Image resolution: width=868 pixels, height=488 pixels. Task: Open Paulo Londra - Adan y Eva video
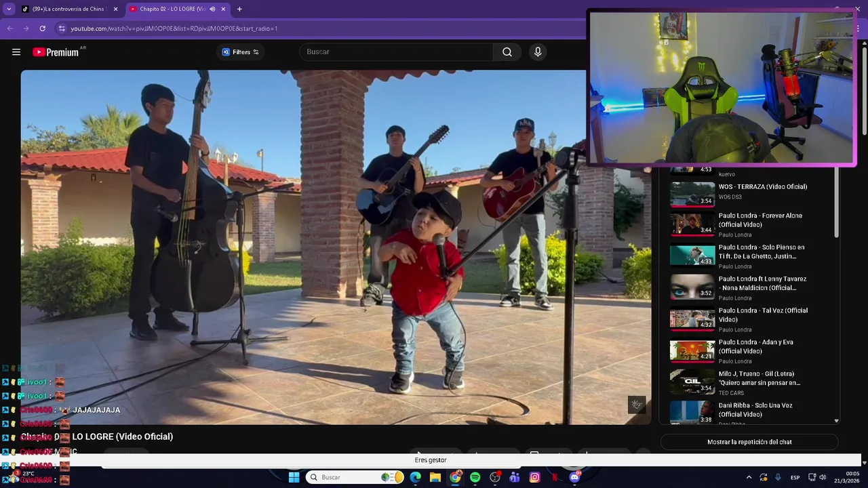pos(756,346)
